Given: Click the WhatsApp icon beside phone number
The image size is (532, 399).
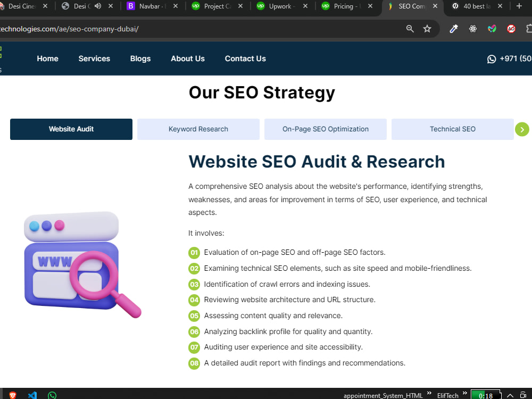Looking at the screenshot, I should [x=491, y=59].
